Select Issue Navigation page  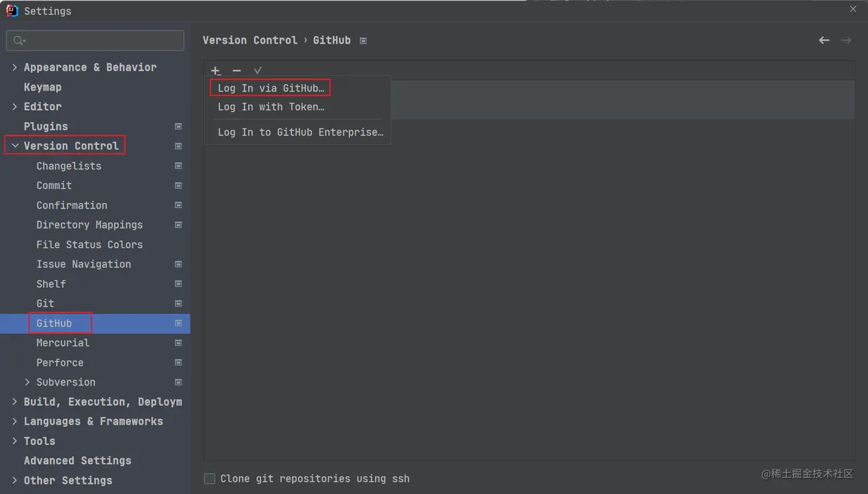click(x=84, y=264)
